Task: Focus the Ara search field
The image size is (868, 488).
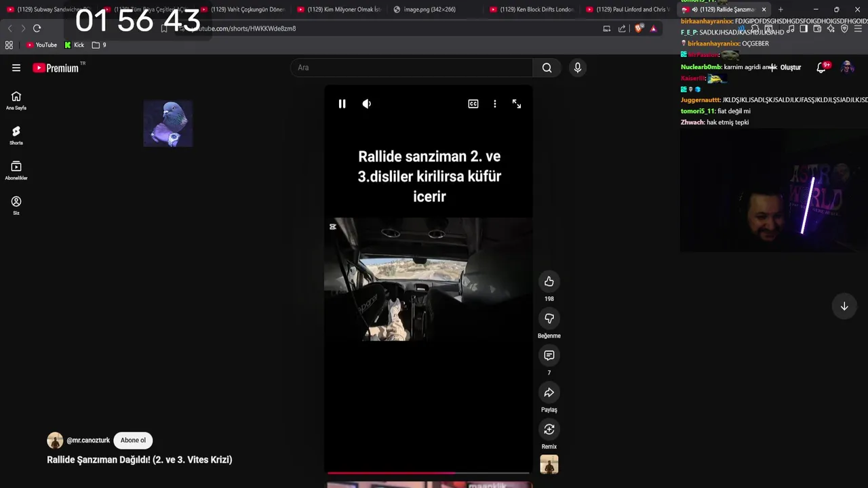Action: click(412, 67)
